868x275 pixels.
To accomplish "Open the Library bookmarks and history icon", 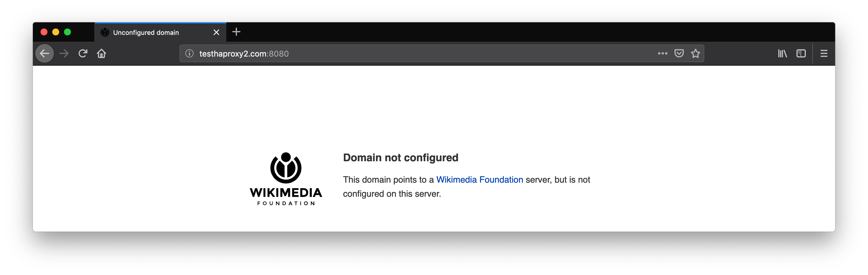I will pos(782,53).
